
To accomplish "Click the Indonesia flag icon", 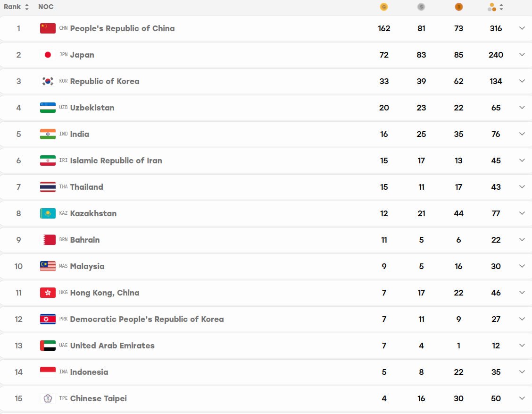I will click(48, 372).
